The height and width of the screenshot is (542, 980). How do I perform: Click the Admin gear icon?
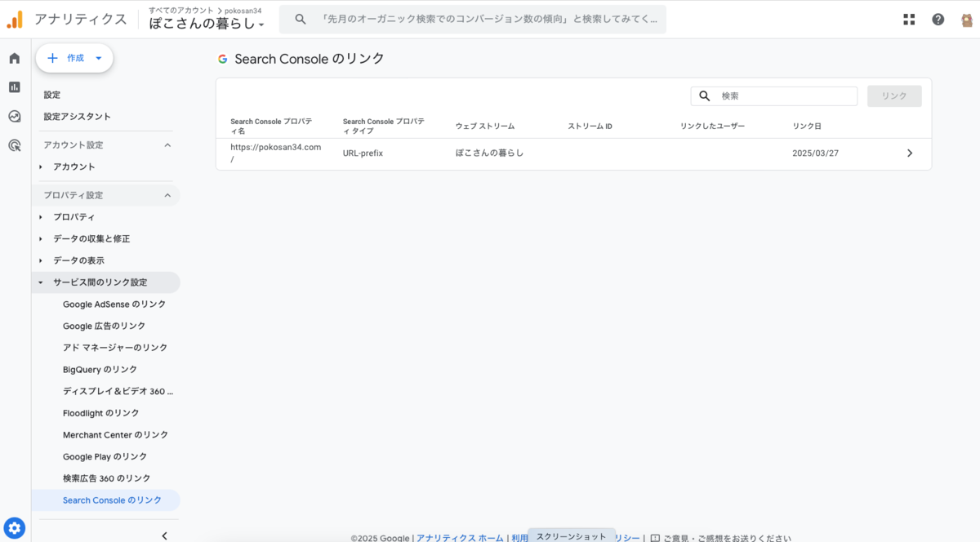(15, 527)
